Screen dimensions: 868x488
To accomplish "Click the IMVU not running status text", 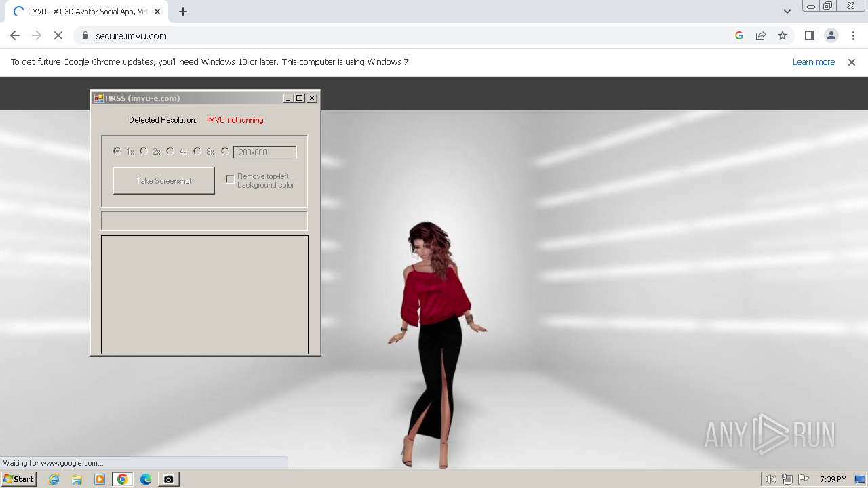I will click(x=236, y=120).
